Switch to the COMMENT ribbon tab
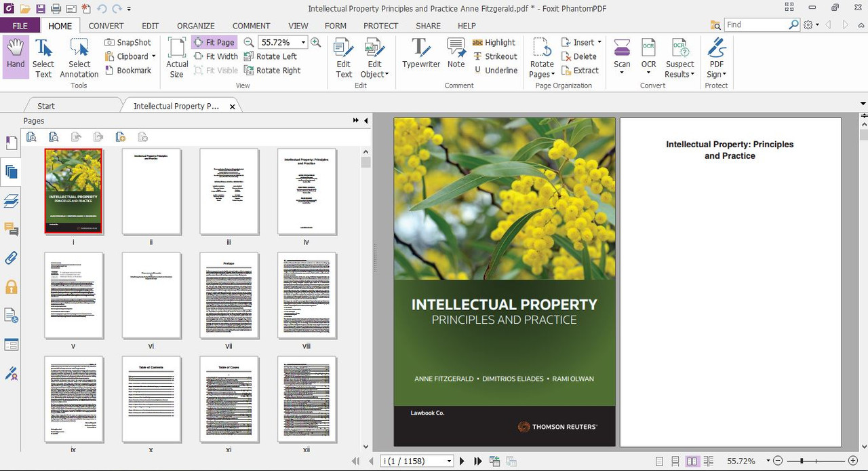Image resolution: width=868 pixels, height=471 pixels. [251, 26]
